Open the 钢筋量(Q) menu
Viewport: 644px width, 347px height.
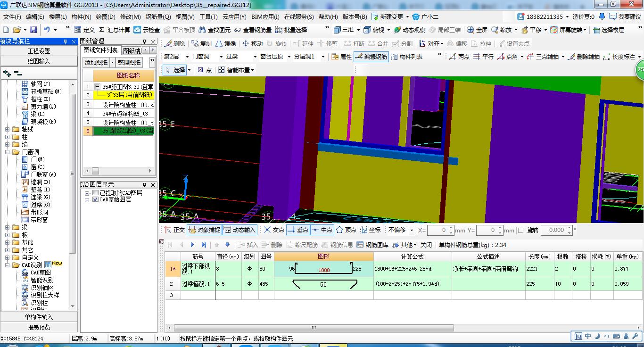(158, 17)
